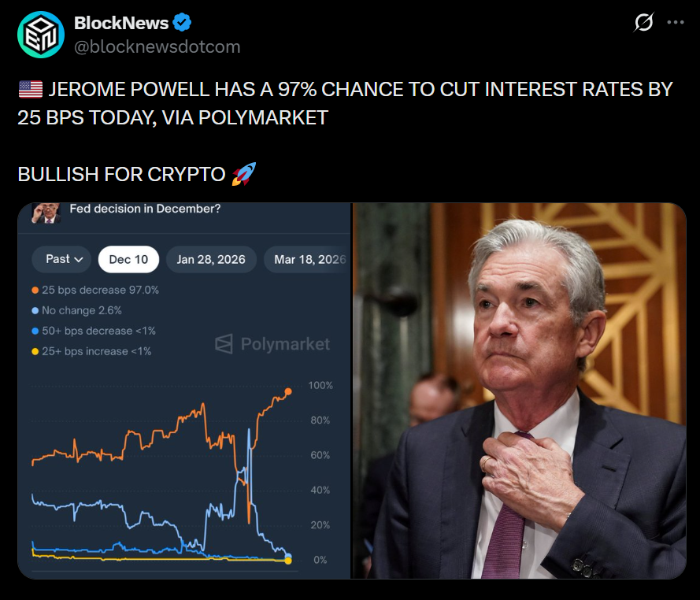Open the three-dot more options menu

click(x=676, y=23)
